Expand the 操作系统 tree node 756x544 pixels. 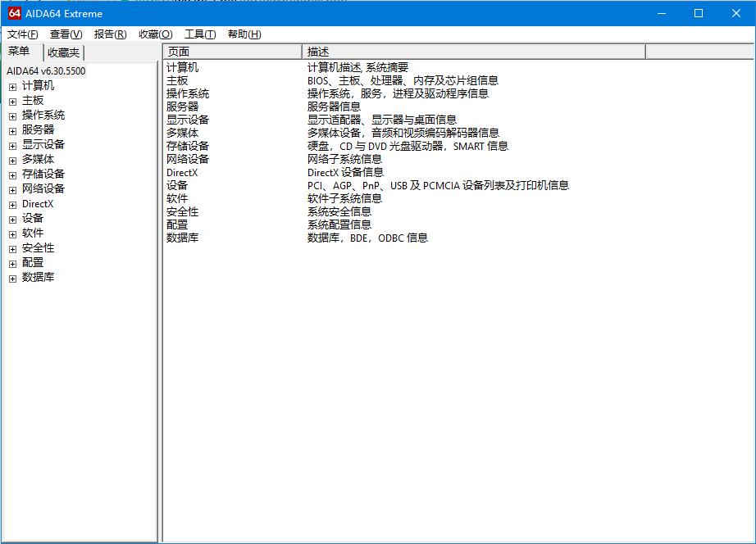[x=12, y=116]
